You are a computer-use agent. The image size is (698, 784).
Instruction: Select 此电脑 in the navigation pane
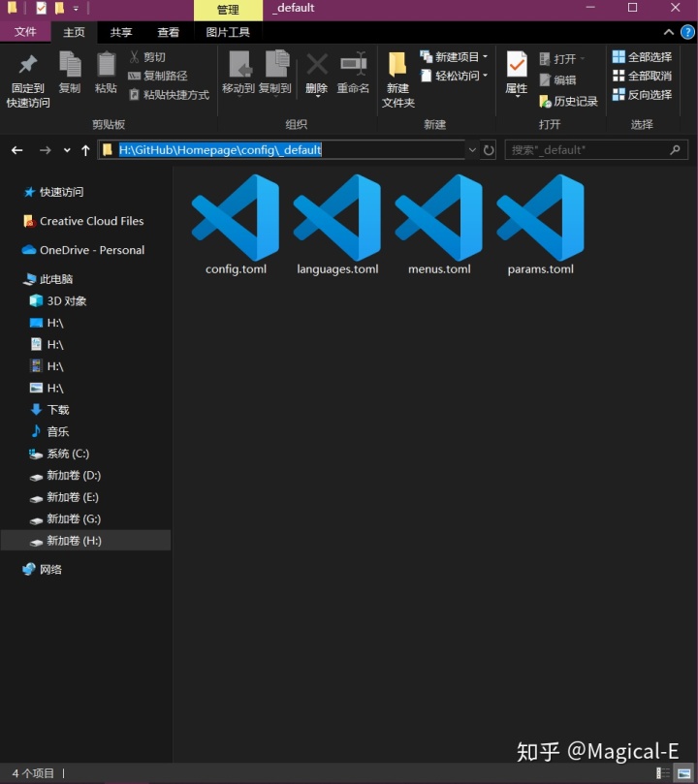point(48,279)
